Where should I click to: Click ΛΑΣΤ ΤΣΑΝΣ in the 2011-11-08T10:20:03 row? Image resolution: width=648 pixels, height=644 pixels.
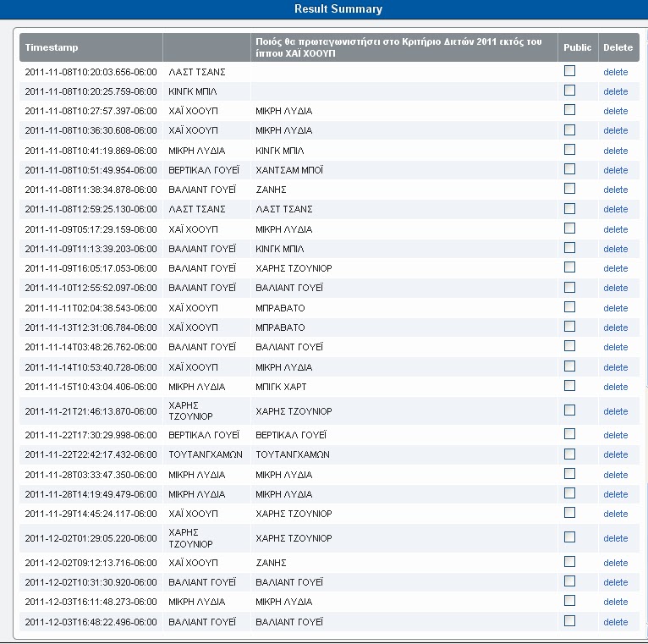(x=197, y=72)
